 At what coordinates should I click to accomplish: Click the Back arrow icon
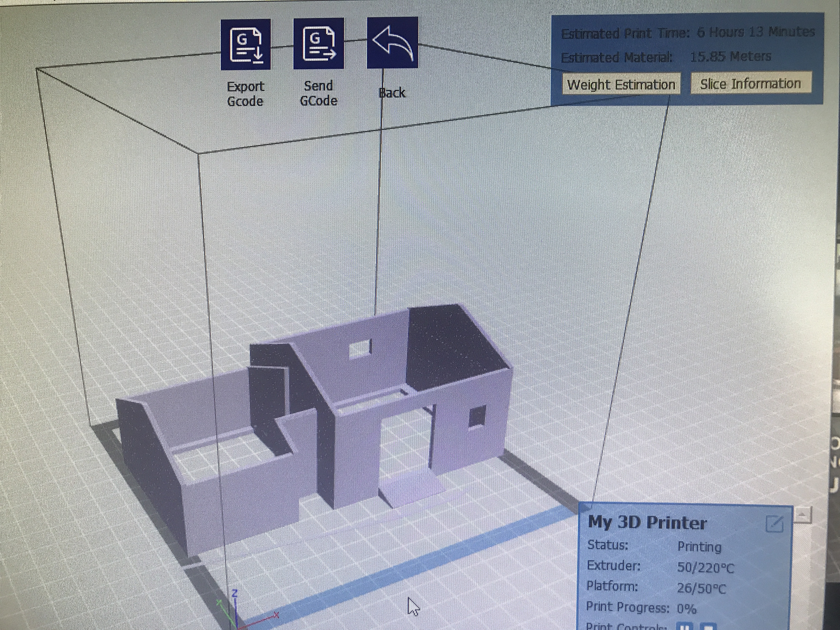pos(393,42)
